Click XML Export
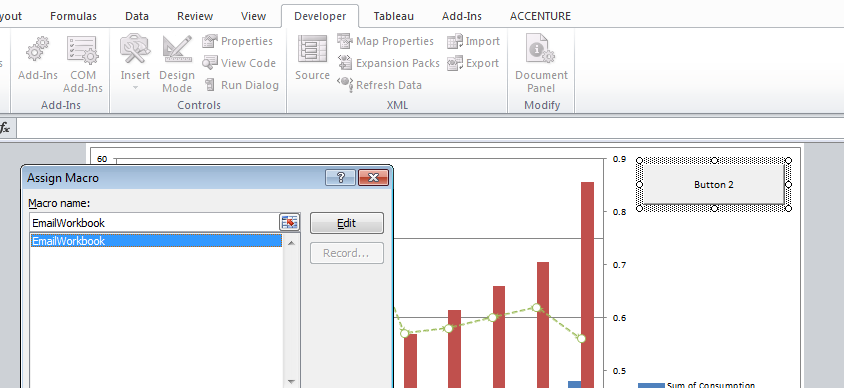Screen dimensions: 844x388 click(x=473, y=63)
